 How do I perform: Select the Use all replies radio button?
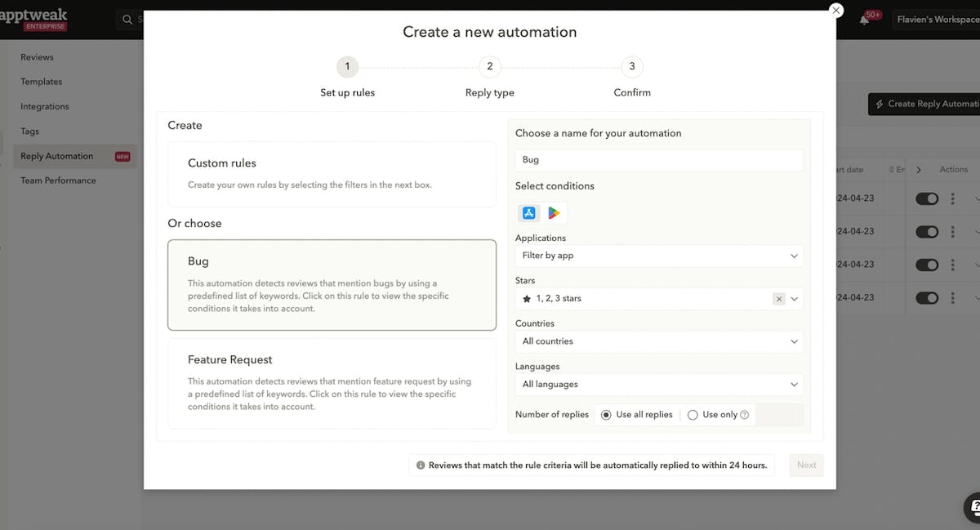(606, 415)
